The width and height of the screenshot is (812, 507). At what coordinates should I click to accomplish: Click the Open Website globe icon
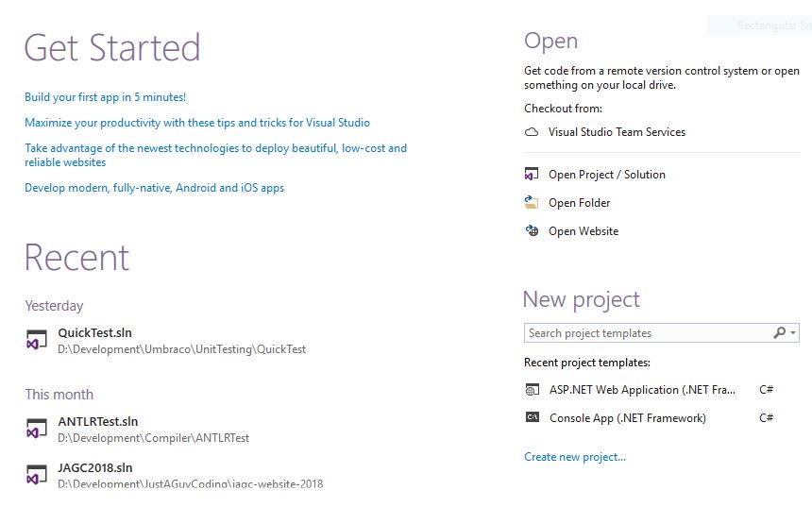[x=532, y=230]
